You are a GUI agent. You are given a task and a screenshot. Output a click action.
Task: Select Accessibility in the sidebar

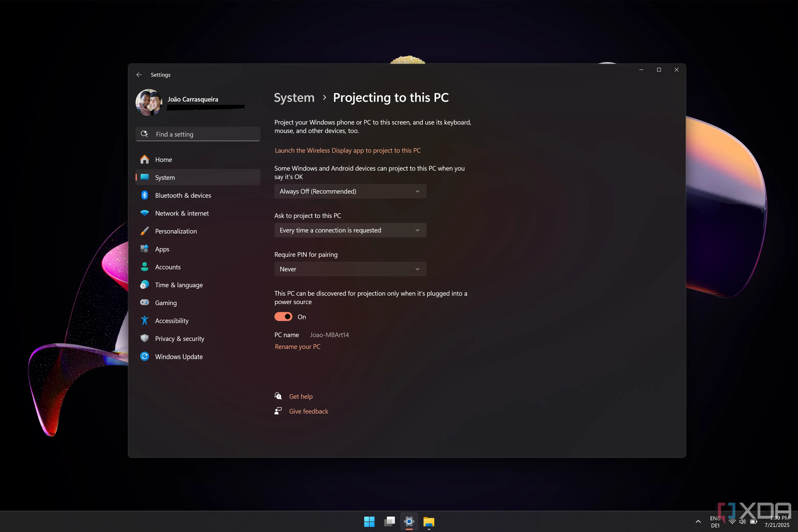point(171,321)
